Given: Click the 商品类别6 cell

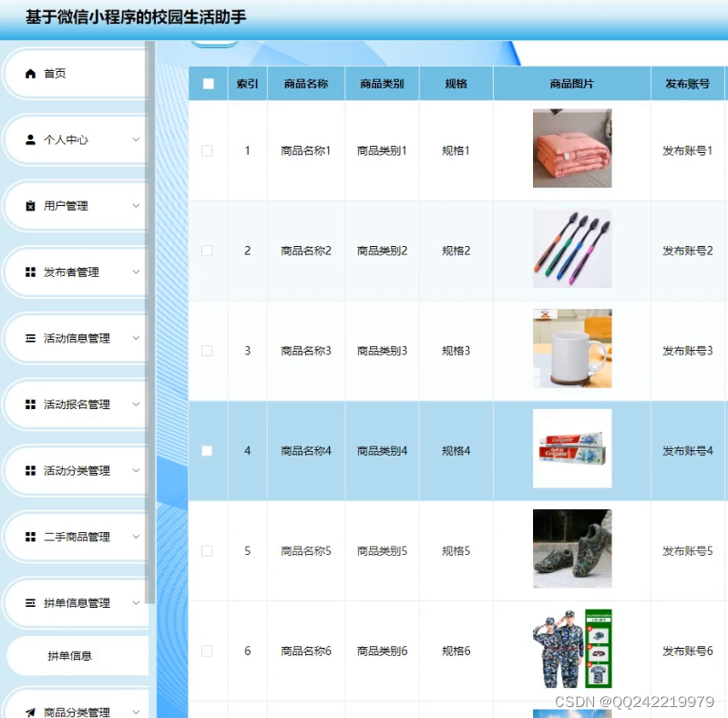Looking at the screenshot, I should click(x=382, y=651).
